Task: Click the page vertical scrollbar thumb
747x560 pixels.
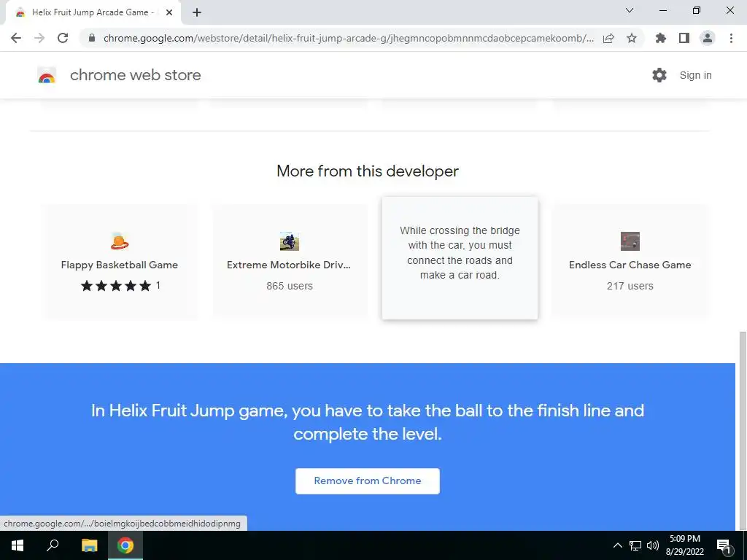Action: click(742, 431)
